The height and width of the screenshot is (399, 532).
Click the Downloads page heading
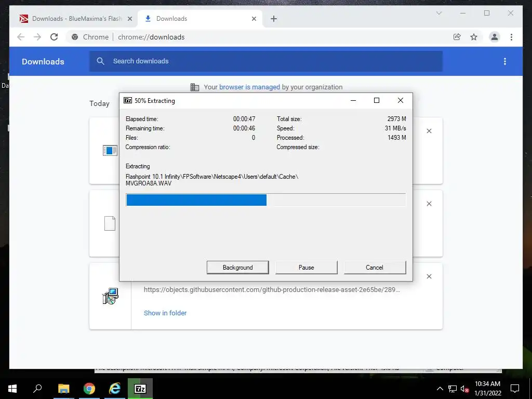(x=43, y=61)
